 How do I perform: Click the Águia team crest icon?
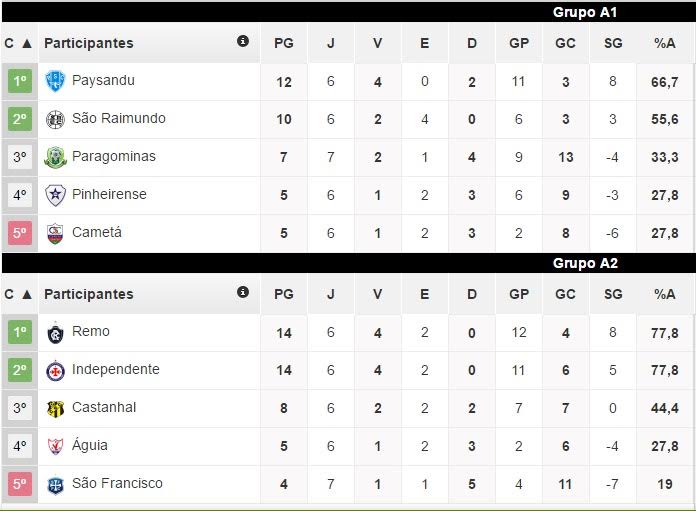[x=55, y=446]
